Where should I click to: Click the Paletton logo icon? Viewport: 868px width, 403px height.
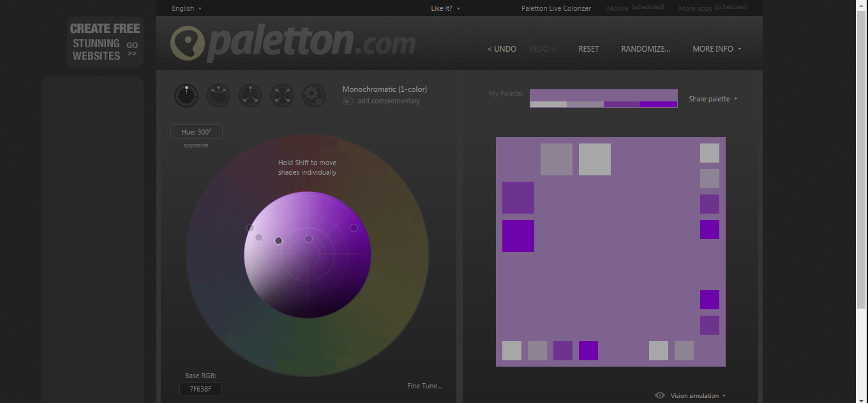point(188,43)
